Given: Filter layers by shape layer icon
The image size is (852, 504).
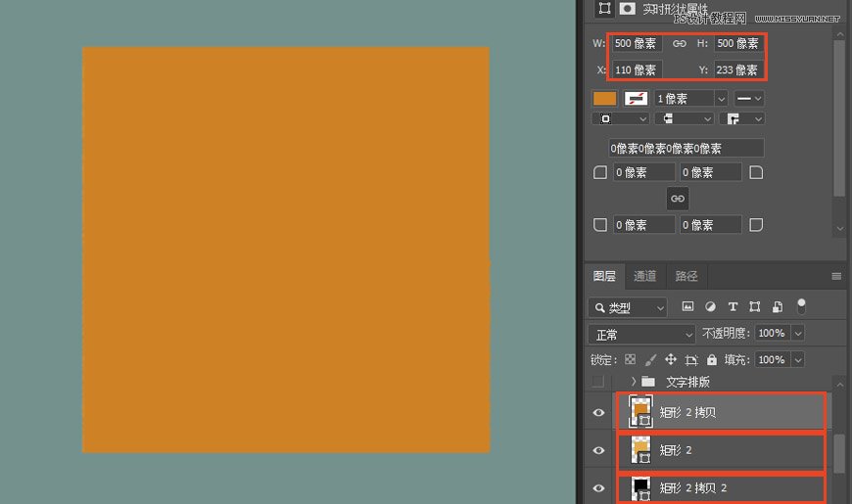Looking at the screenshot, I should tap(755, 306).
